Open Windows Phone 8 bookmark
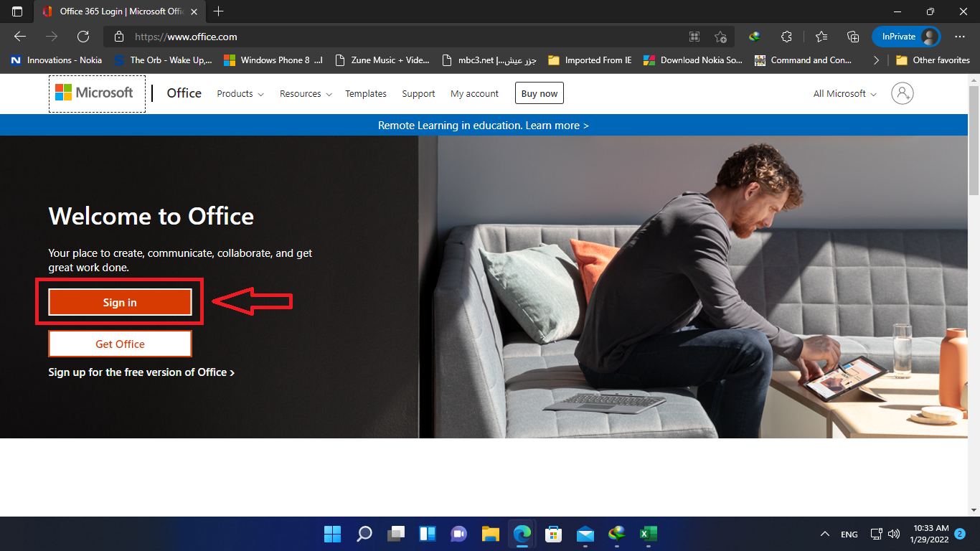The width and height of the screenshot is (980, 551). 273,60
